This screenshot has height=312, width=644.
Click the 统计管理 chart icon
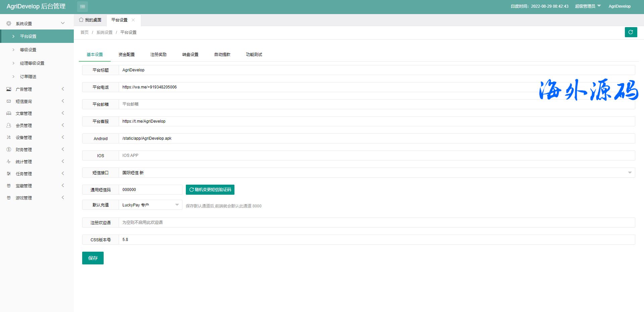(x=9, y=162)
